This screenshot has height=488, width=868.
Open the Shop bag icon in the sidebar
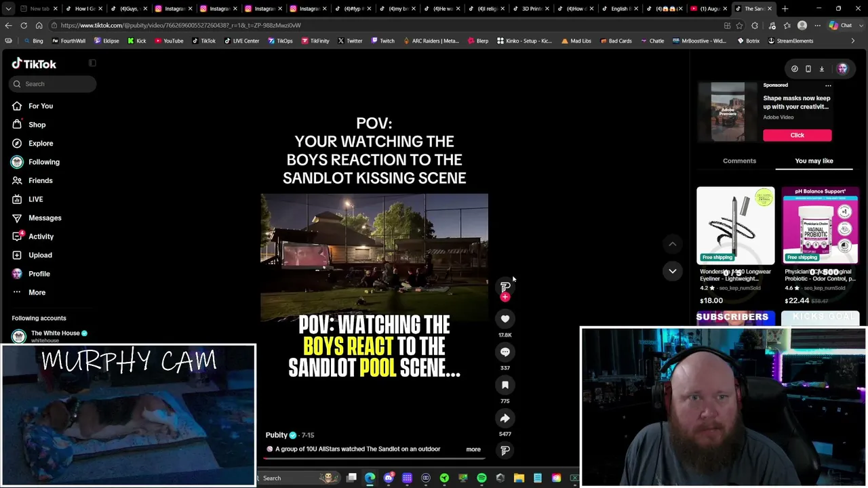[17, 125]
